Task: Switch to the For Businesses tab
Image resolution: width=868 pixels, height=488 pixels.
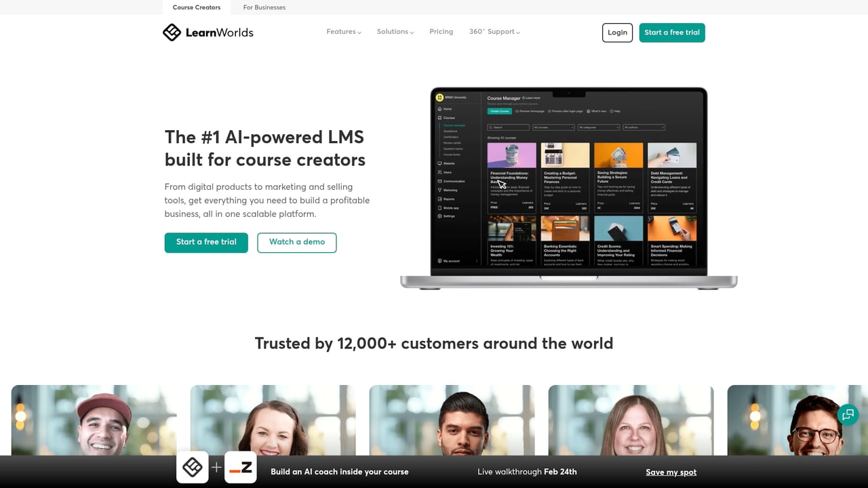Action: (264, 7)
